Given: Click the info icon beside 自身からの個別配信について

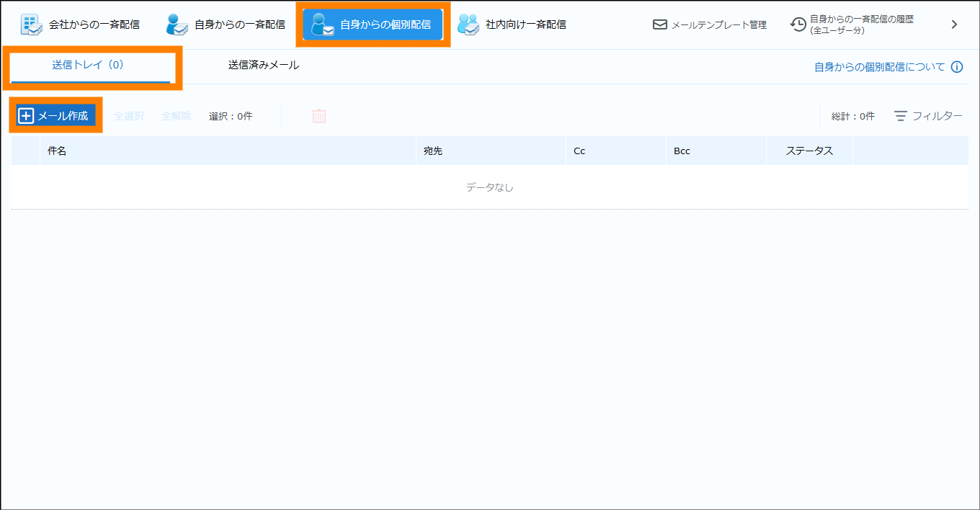Looking at the screenshot, I should click(957, 67).
